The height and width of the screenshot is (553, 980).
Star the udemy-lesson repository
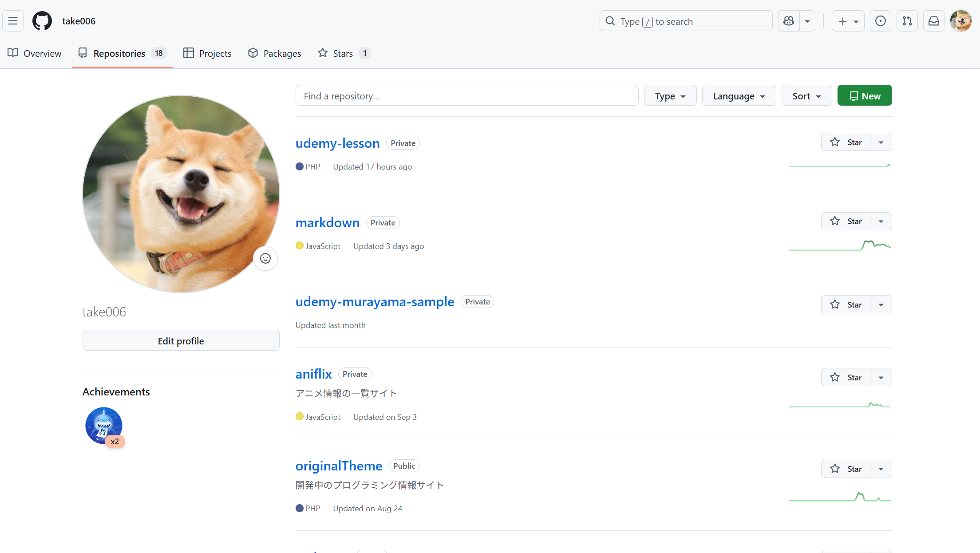tap(847, 142)
